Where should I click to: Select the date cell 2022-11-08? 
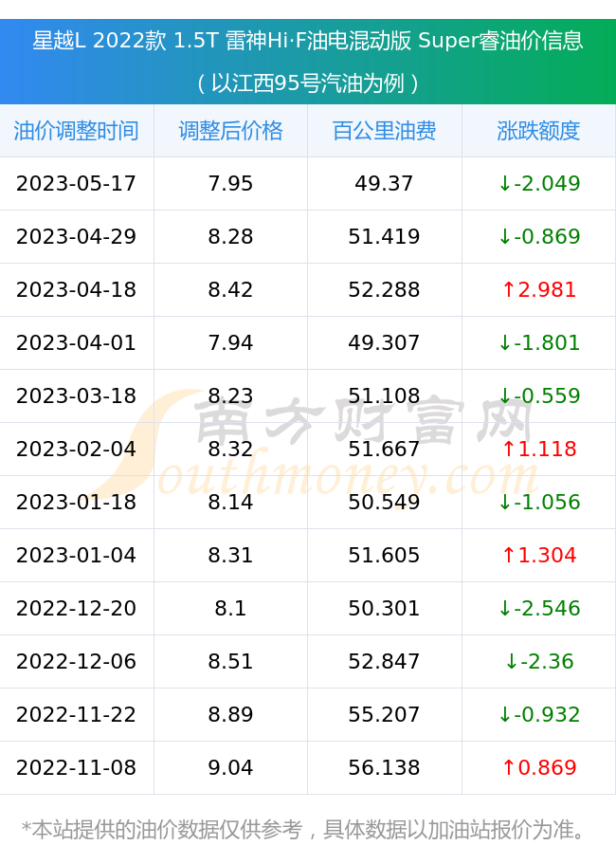coord(77,767)
